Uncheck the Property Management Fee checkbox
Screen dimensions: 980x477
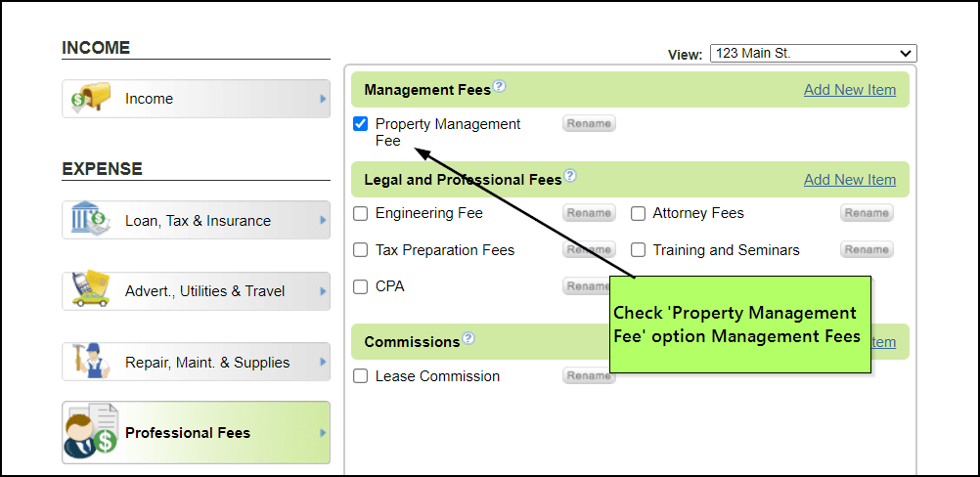tap(360, 124)
